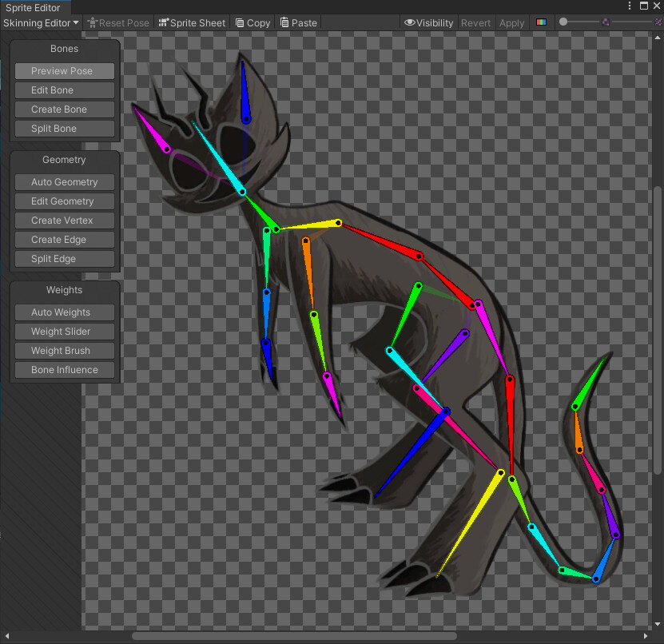The image size is (664, 644).
Task: Run Auto Weights calculation
Action: pos(64,312)
